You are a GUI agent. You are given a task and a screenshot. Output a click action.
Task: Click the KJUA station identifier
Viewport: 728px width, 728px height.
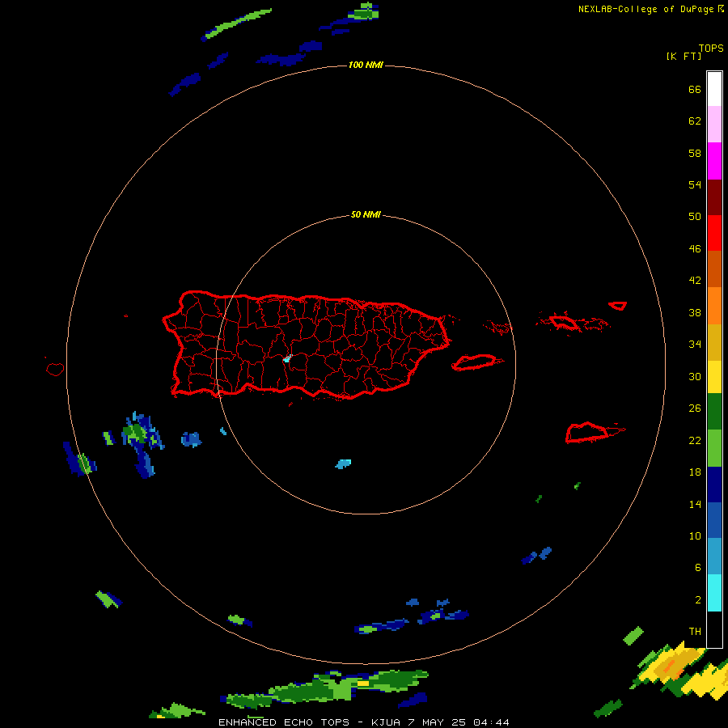coord(385,722)
